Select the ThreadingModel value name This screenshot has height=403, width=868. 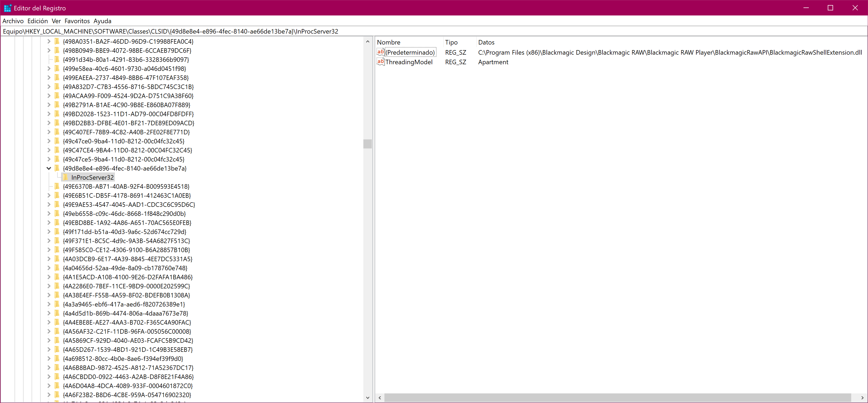click(409, 62)
